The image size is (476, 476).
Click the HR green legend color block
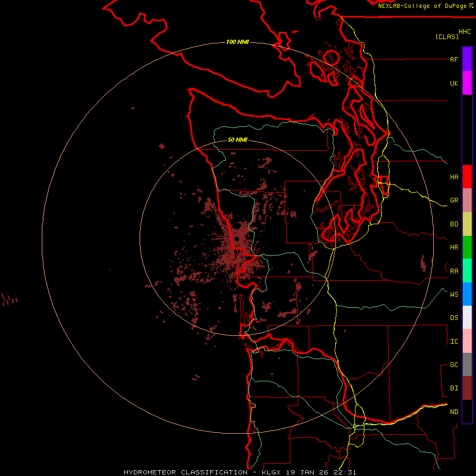(467, 248)
